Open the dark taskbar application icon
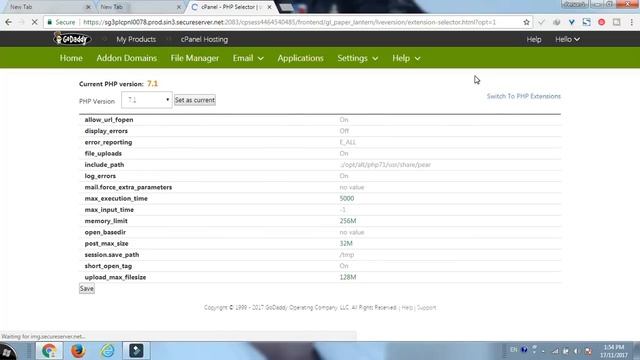640x360 pixels. [136, 351]
